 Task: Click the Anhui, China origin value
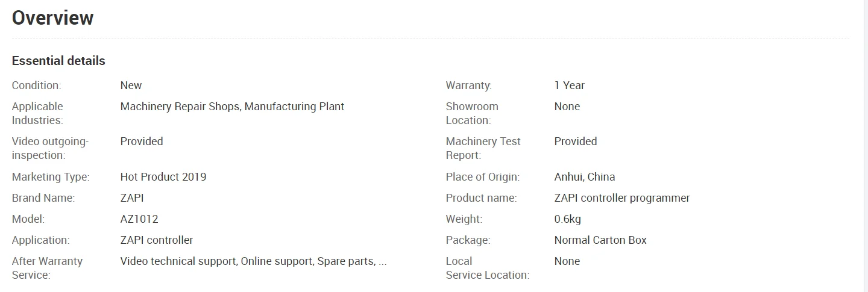click(584, 177)
